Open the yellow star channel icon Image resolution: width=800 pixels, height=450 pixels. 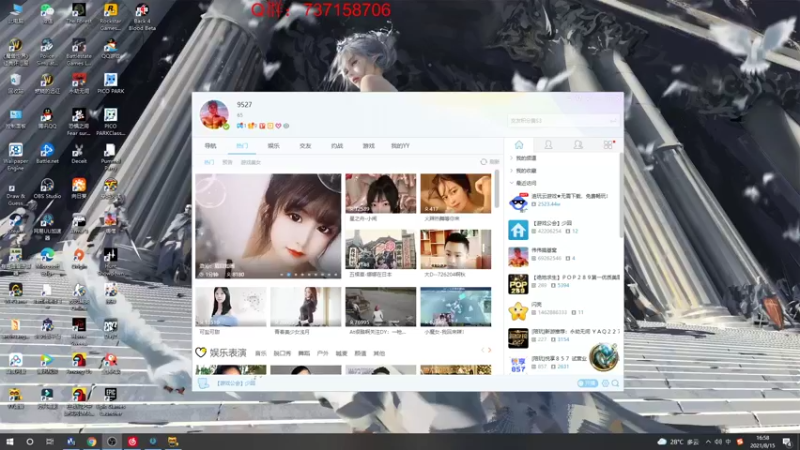pyautogui.click(x=518, y=311)
